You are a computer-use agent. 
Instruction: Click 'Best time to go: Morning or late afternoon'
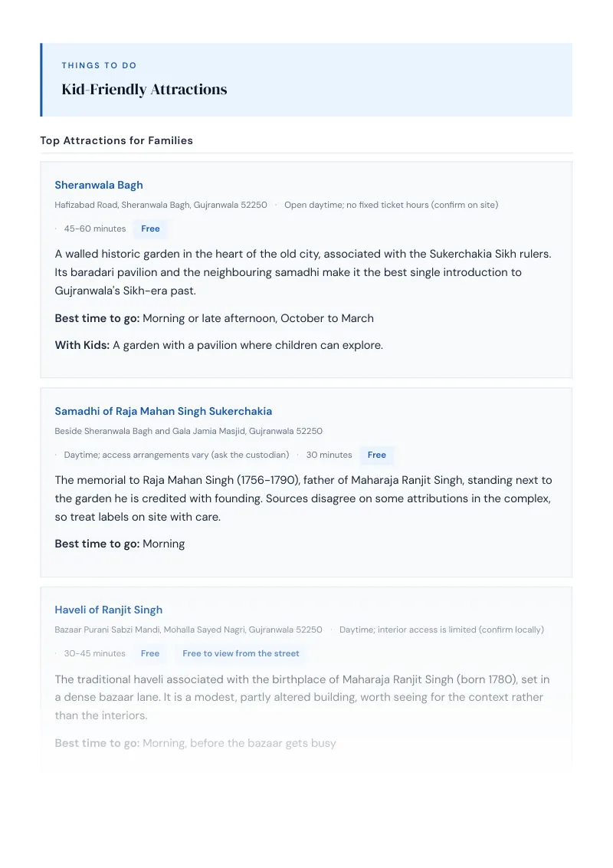214,318
